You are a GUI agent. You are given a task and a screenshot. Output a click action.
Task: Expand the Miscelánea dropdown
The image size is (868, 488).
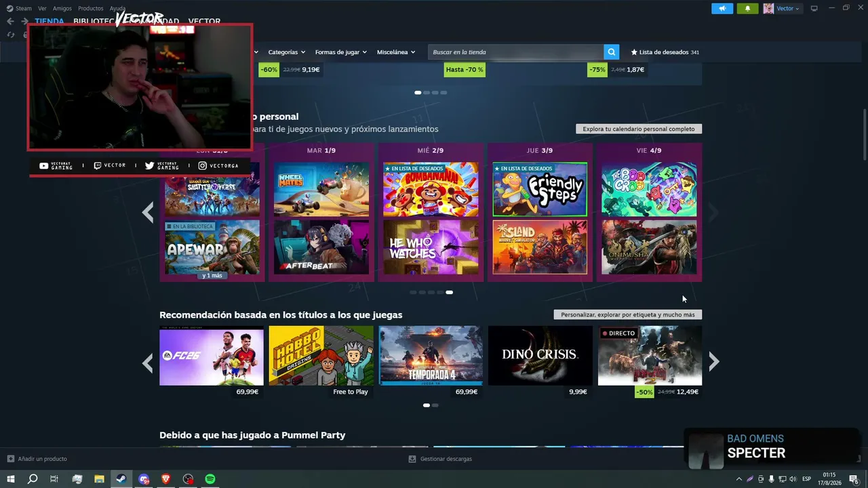pos(396,52)
